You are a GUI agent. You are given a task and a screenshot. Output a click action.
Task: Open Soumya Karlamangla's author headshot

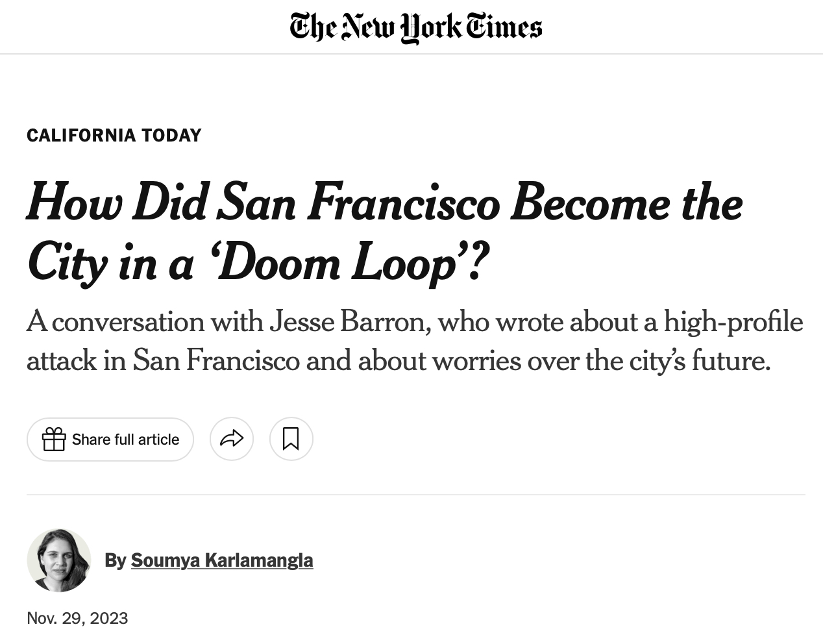point(58,560)
